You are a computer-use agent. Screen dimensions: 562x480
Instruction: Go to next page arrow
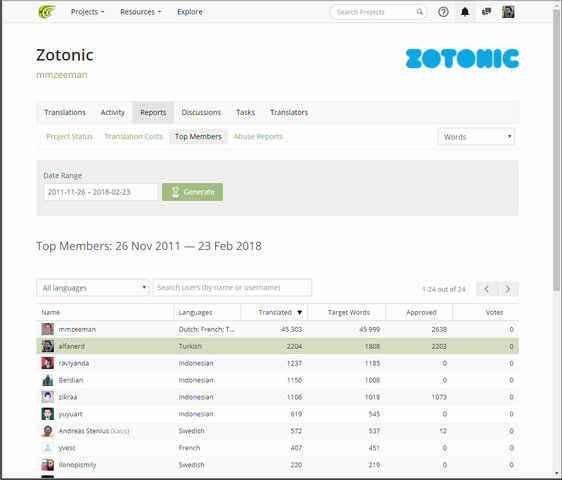coord(508,289)
